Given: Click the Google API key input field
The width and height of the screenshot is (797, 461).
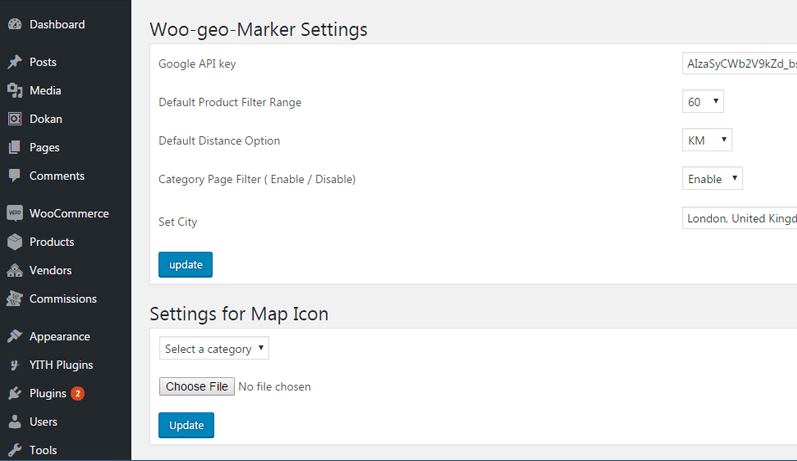Looking at the screenshot, I should coord(740,64).
